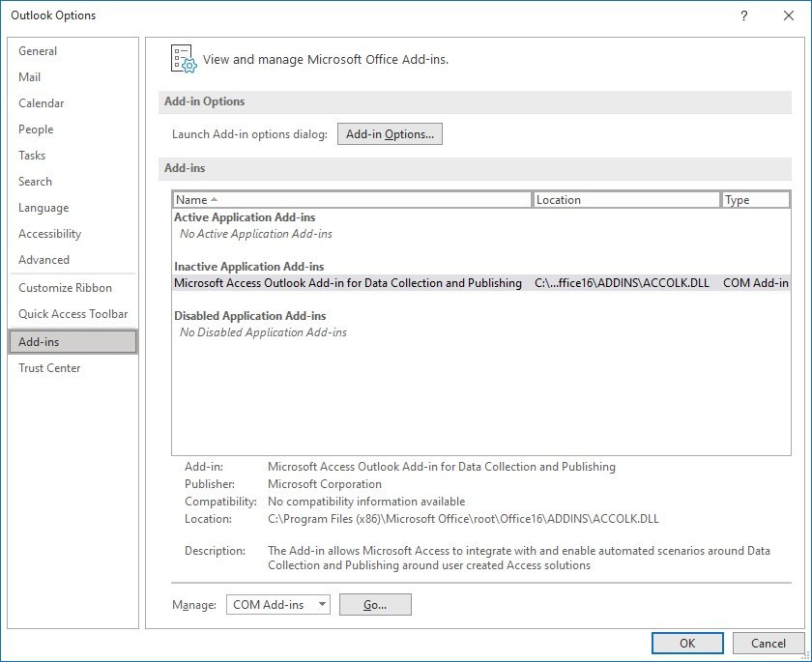
Task: Open the Quick Access Toolbar page
Action: (x=73, y=314)
